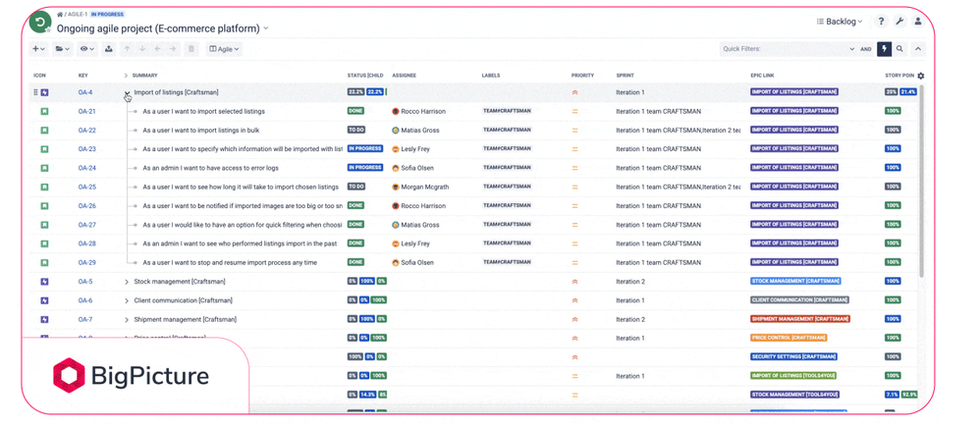Expand the Stock management [Craftsman] row

(x=127, y=282)
